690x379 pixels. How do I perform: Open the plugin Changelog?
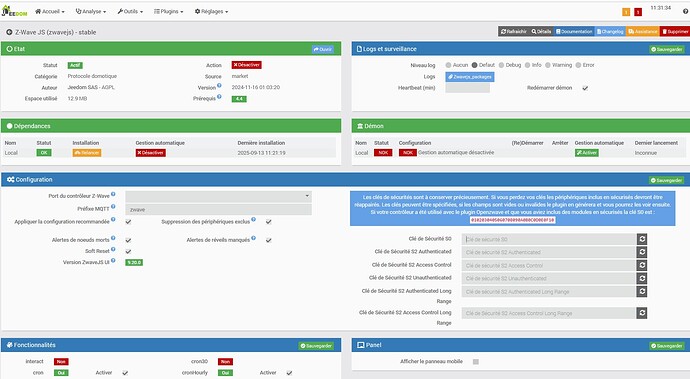pos(610,32)
